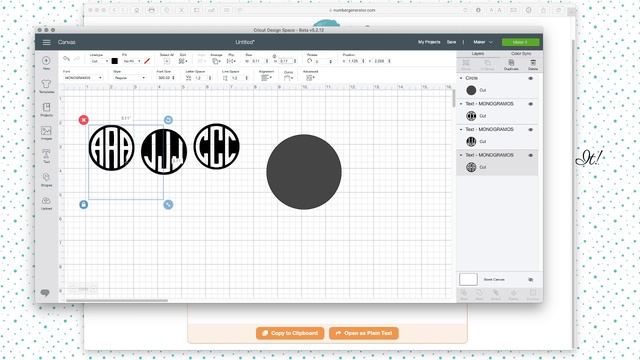Click the lock proportions handle on selection
This screenshot has width=640, height=360.
click(x=84, y=204)
